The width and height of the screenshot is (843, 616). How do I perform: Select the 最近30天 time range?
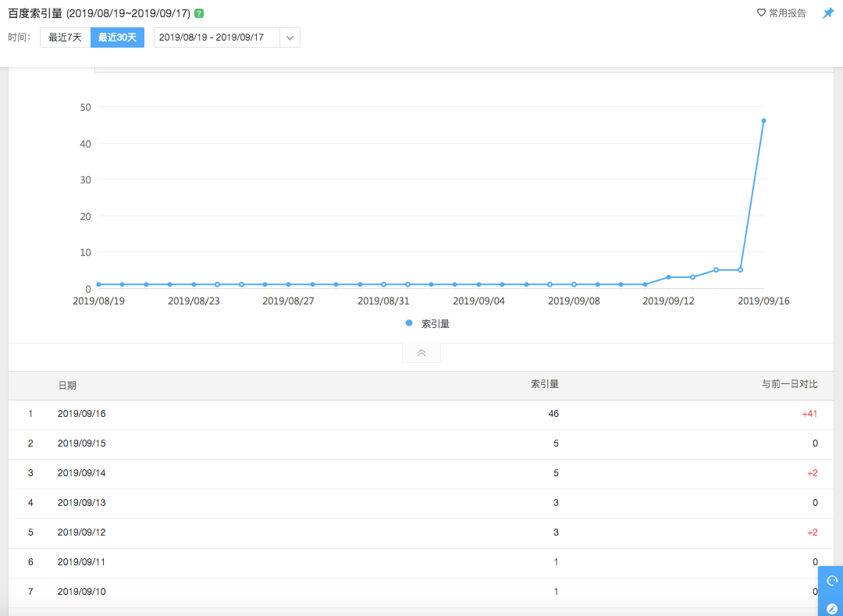[x=117, y=37]
